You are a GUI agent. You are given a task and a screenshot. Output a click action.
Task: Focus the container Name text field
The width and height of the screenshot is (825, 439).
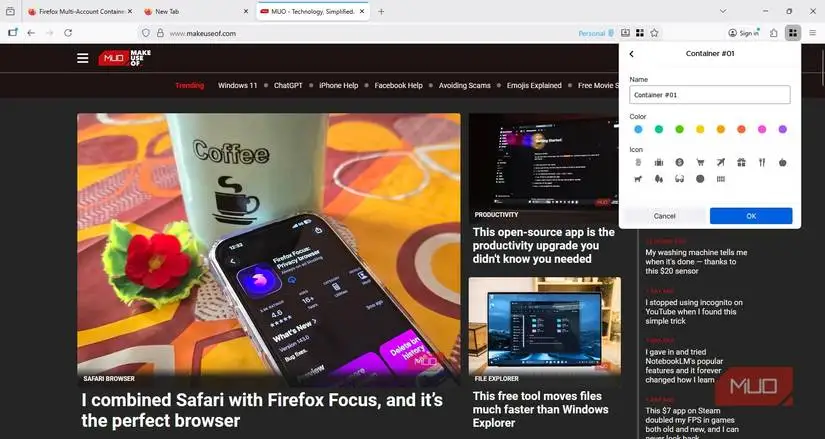pos(710,95)
